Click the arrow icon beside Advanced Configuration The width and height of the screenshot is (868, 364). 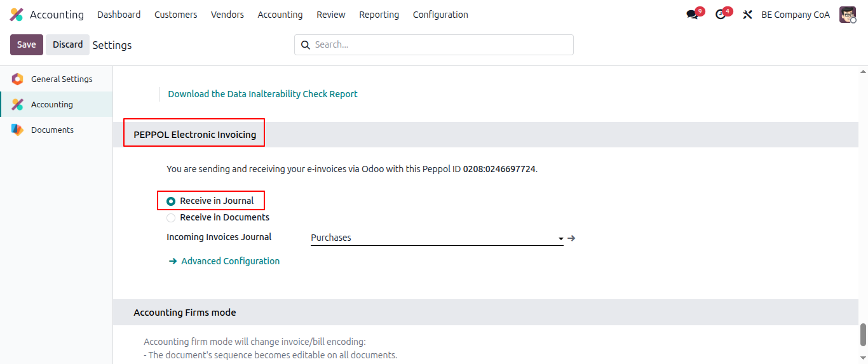[x=172, y=261]
